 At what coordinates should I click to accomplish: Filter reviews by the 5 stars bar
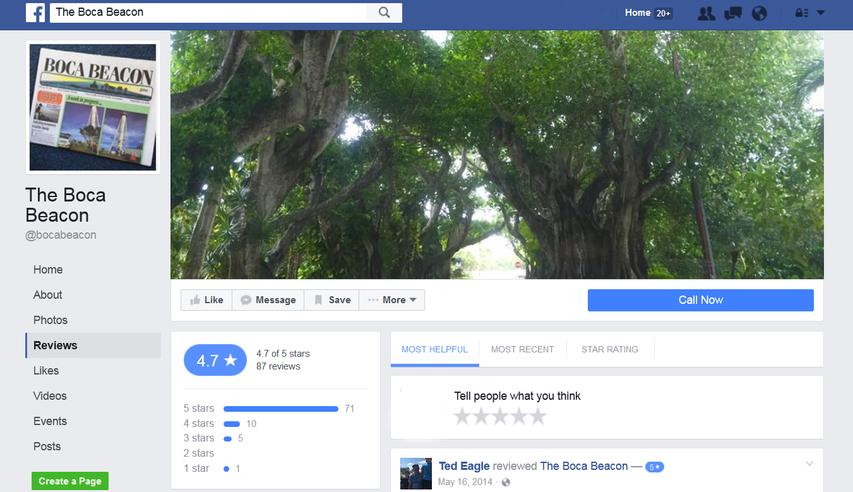[x=281, y=408]
